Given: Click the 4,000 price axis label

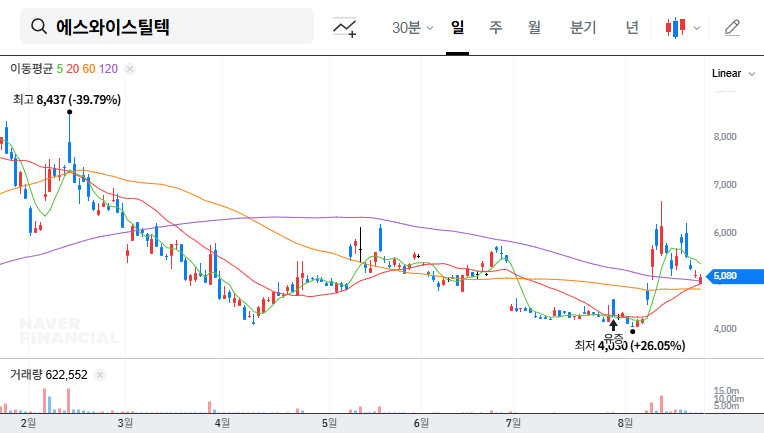Looking at the screenshot, I should [725, 329].
